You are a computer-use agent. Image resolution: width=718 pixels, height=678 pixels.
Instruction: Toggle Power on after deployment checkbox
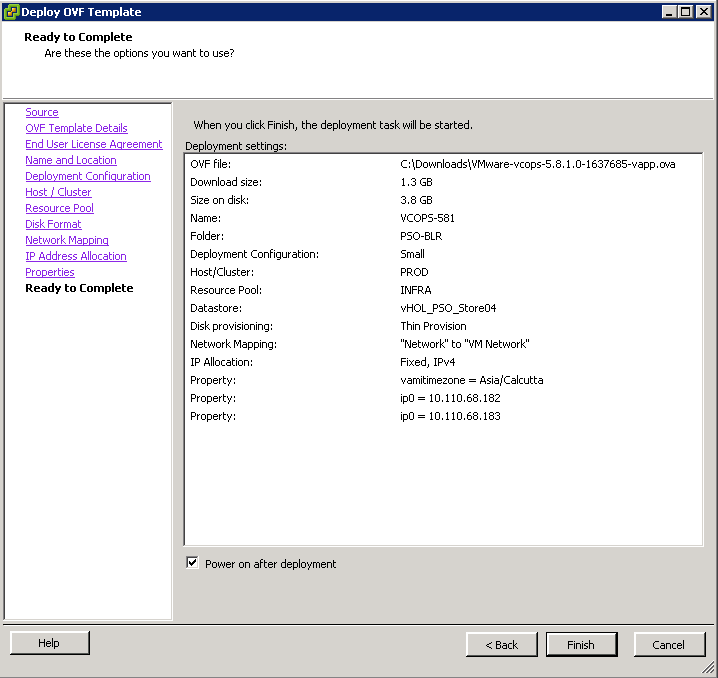click(193, 564)
